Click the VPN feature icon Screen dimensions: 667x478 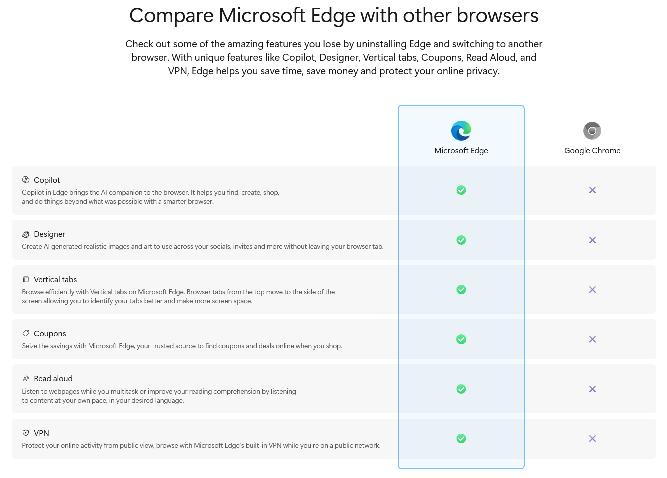tap(25, 433)
